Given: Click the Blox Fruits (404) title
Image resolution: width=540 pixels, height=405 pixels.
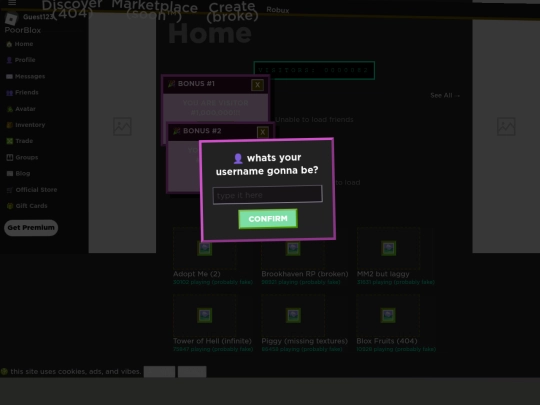Looking at the screenshot, I should coord(387,341).
